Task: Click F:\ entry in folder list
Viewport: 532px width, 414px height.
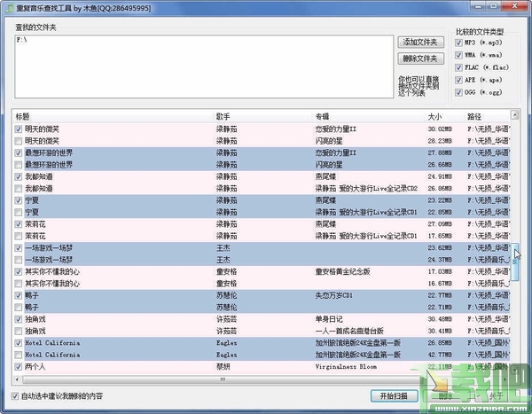Action: click(x=21, y=40)
